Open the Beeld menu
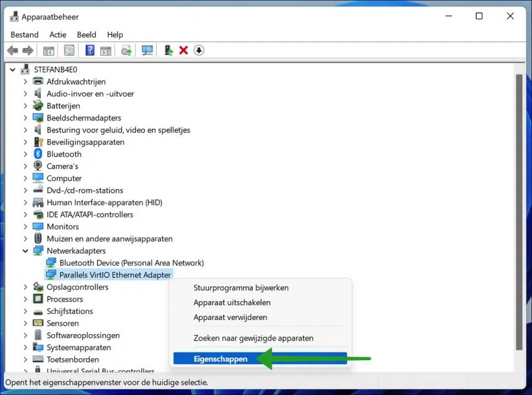 pyautogui.click(x=86, y=35)
